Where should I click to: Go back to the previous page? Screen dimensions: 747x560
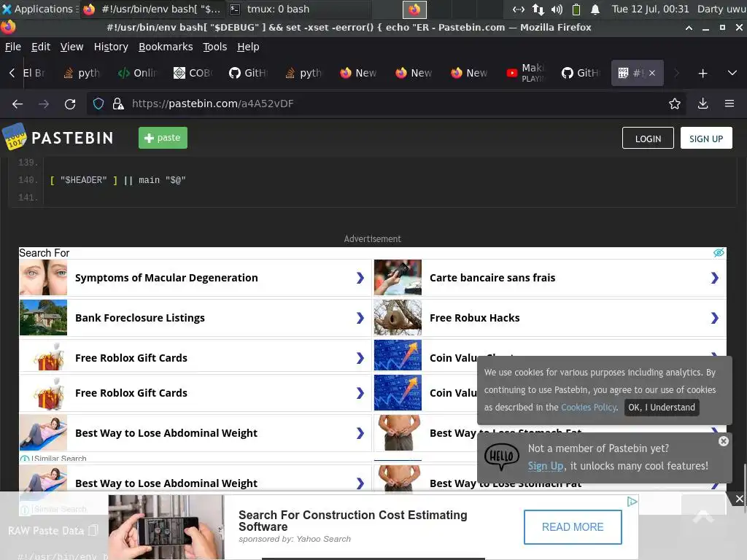coord(18,104)
